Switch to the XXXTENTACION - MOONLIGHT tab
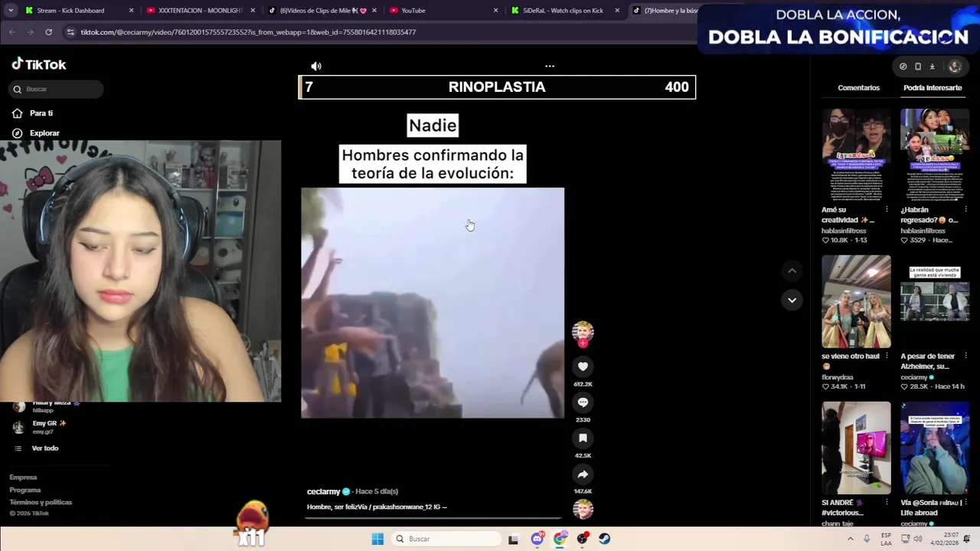The image size is (980, 551). coord(201,11)
